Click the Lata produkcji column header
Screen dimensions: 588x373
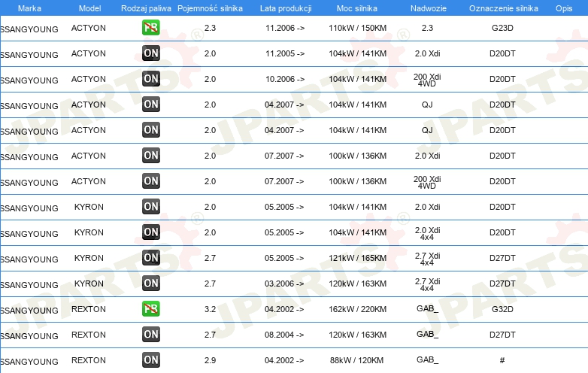(286, 8)
